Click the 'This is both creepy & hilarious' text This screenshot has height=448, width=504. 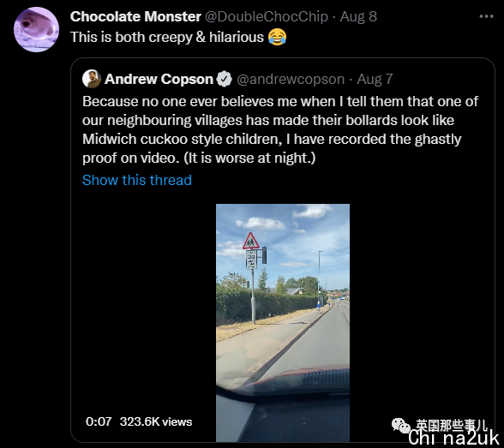coord(167,37)
